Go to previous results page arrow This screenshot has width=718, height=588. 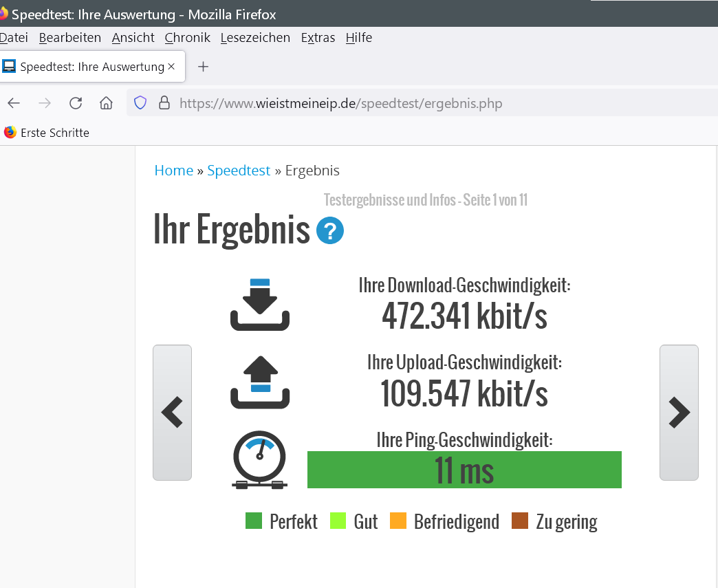click(172, 413)
